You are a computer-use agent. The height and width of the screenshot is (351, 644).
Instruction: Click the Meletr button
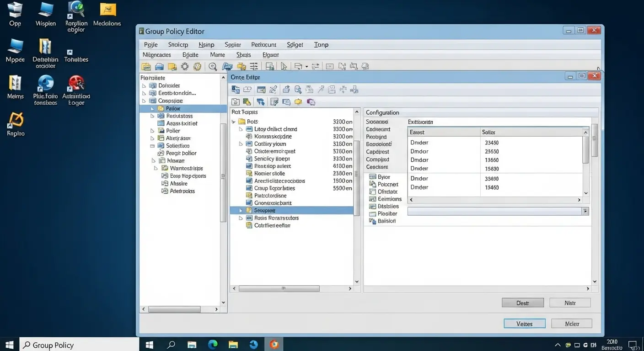572,324
